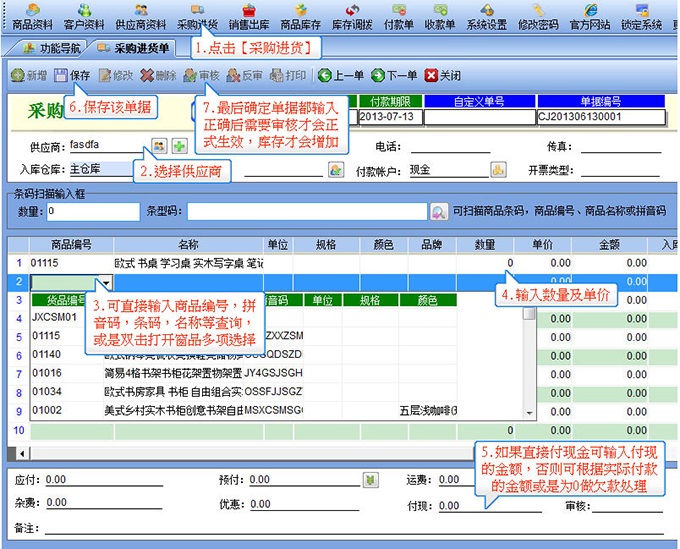Click the 销售出库 icon
This screenshot has width=680, height=549.
pyautogui.click(x=248, y=16)
